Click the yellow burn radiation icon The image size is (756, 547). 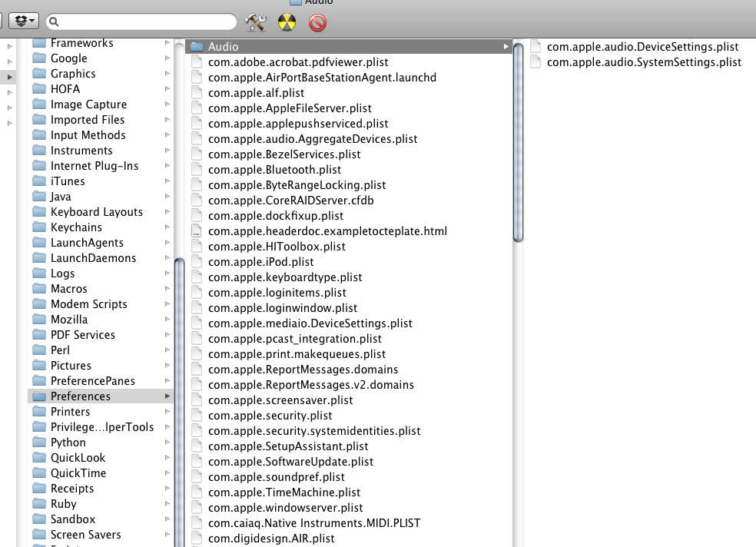click(287, 22)
